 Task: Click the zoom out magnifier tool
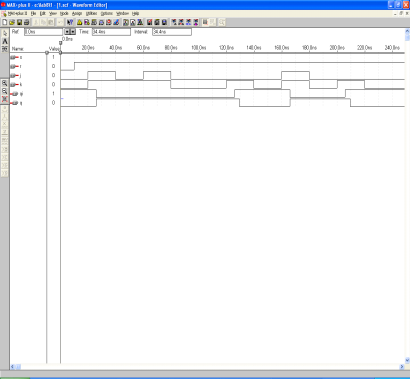point(5,91)
